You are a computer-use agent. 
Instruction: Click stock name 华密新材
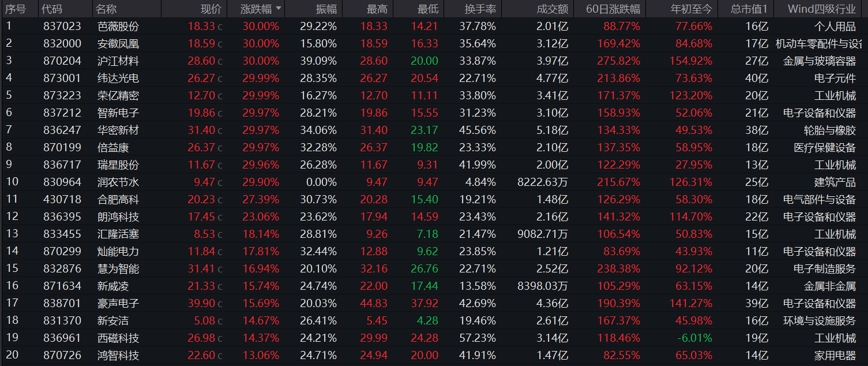118,130
